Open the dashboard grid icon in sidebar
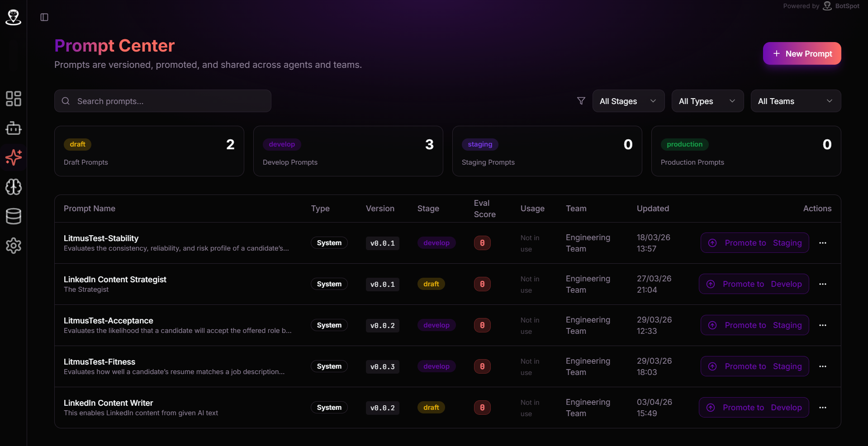Screen dimensions: 868x446 click(x=14, y=99)
